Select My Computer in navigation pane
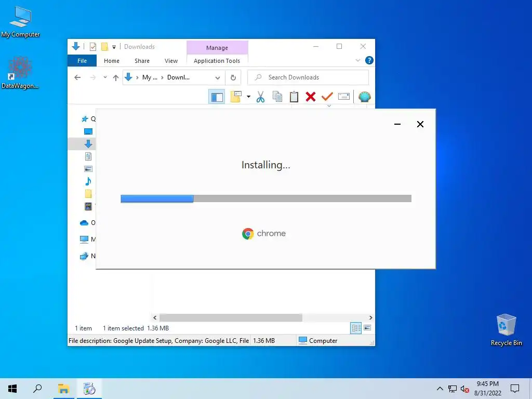Screen dimensions: 532x399 (84, 239)
